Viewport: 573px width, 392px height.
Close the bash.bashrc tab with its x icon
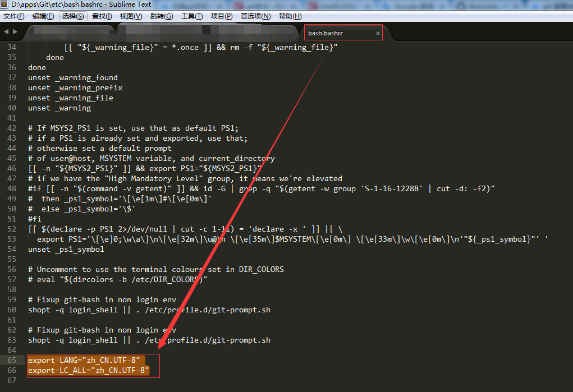377,33
